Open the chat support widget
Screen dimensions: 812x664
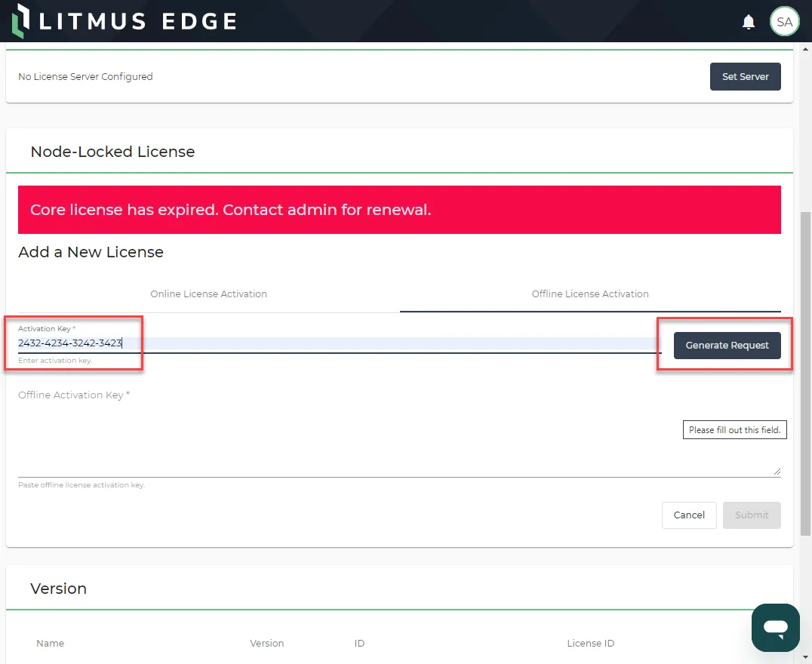click(x=775, y=627)
